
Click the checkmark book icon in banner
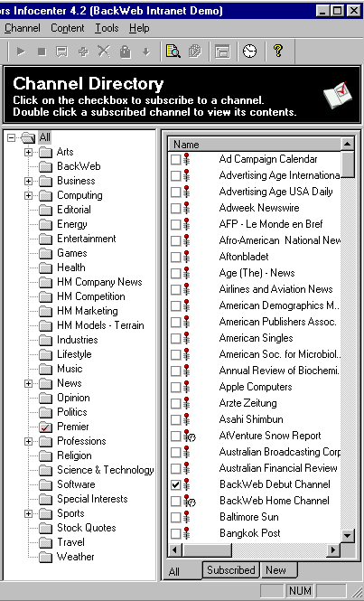tap(338, 95)
